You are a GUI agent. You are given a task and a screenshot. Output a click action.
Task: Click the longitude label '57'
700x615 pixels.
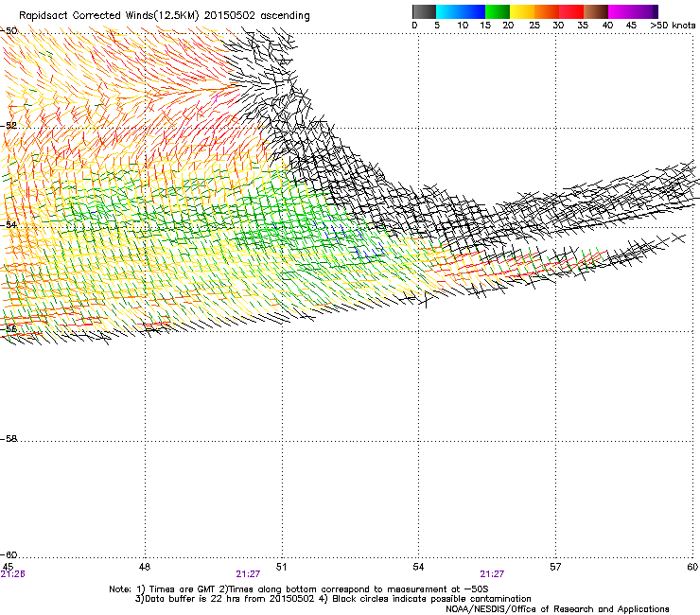coord(555,567)
